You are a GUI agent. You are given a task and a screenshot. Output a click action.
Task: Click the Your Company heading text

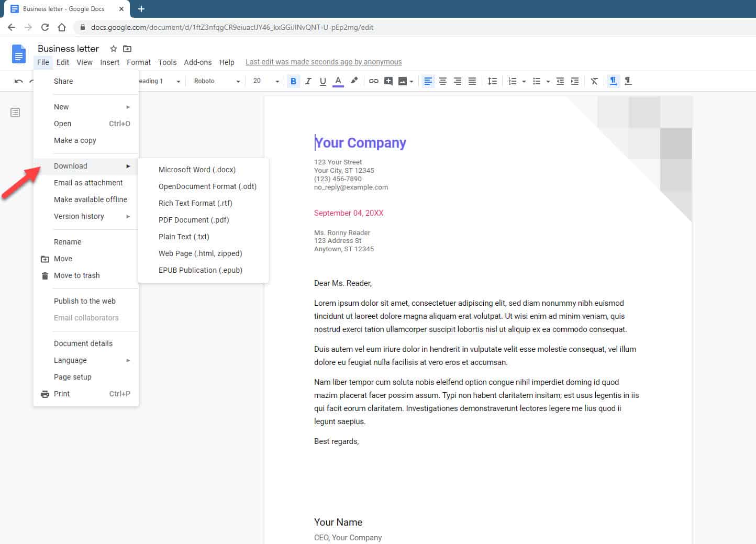point(360,143)
